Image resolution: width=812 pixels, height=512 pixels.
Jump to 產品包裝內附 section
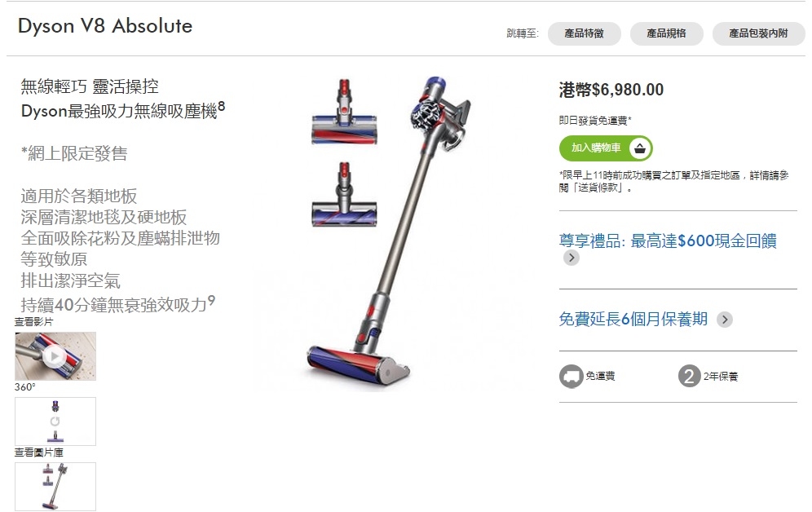click(759, 33)
